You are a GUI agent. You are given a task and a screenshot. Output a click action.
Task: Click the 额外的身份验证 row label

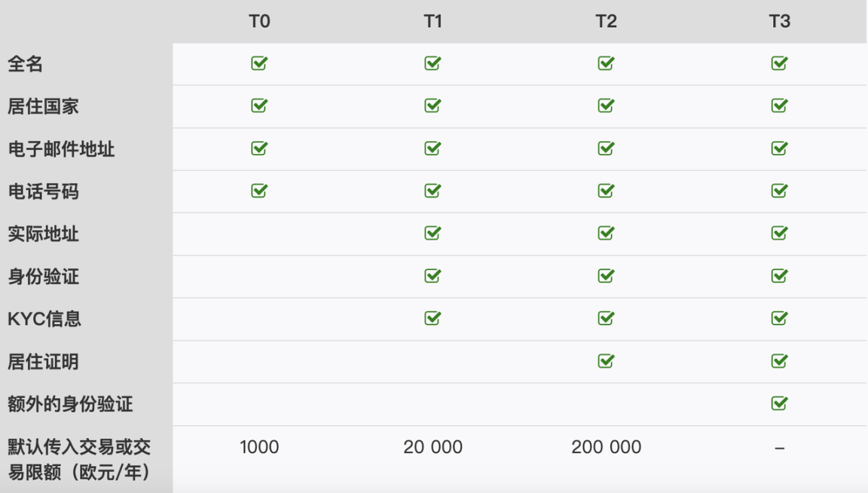[70, 404]
